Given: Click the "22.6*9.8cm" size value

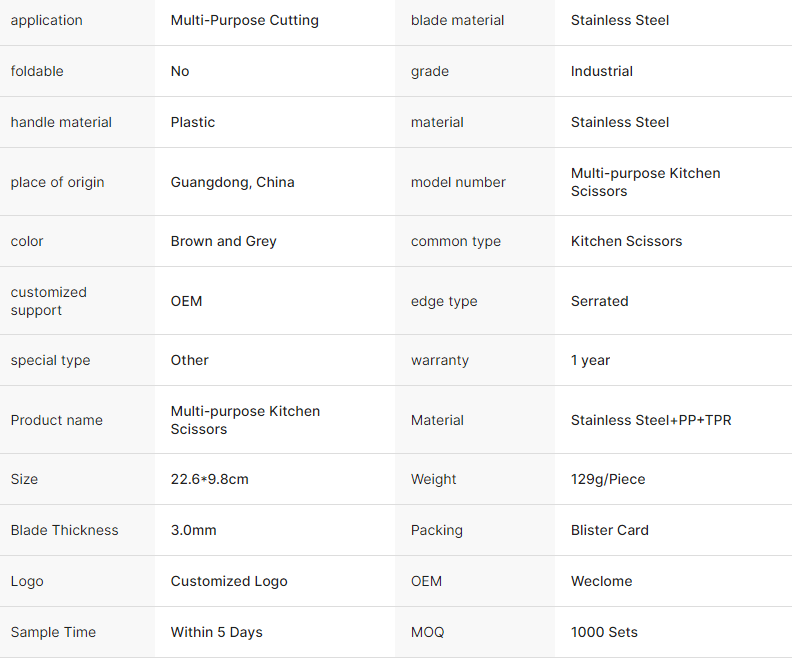Looking at the screenshot, I should [209, 479].
